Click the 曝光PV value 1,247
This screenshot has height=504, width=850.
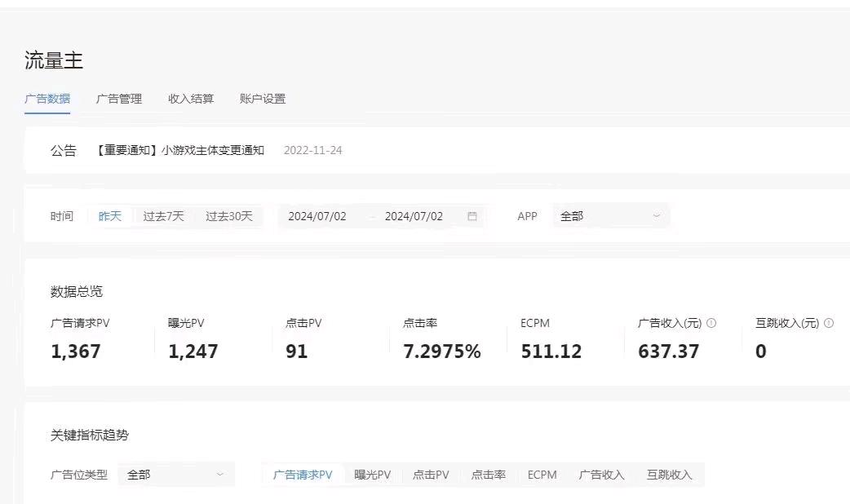[x=193, y=351]
